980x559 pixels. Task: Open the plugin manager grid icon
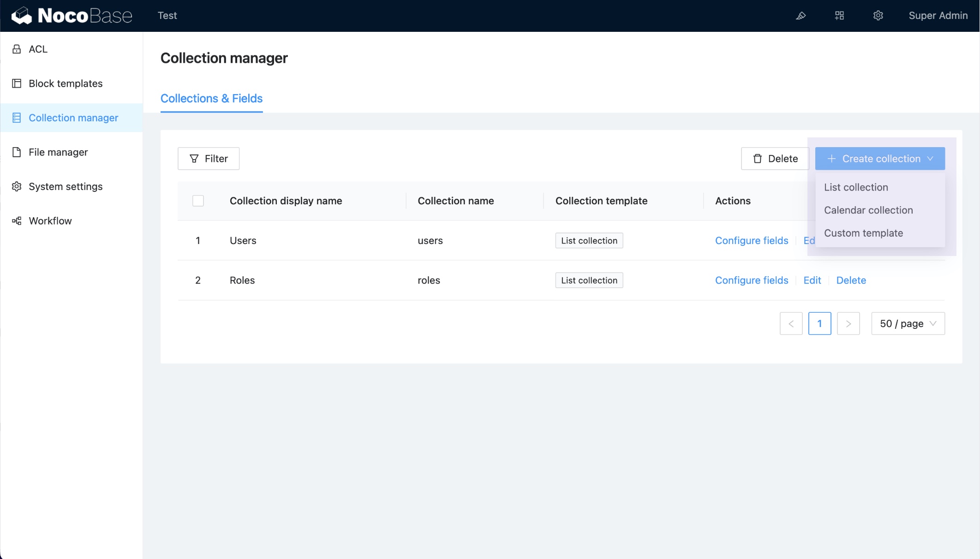pyautogui.click(x=839, y=16)
